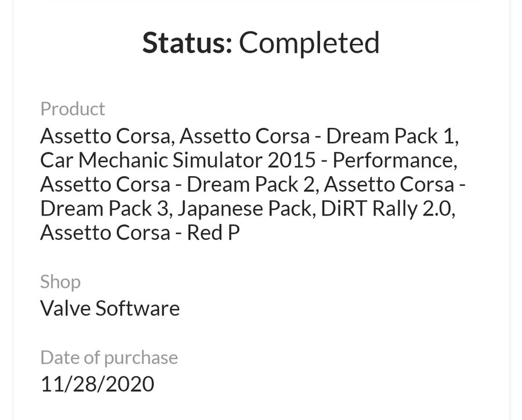The image size is (522, 420).
Task: Click the Completed status value
Action: 309,42
